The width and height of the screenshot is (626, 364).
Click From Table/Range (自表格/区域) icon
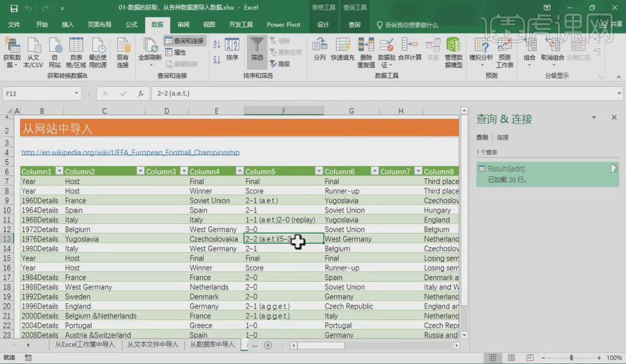[x=76, y=52]
